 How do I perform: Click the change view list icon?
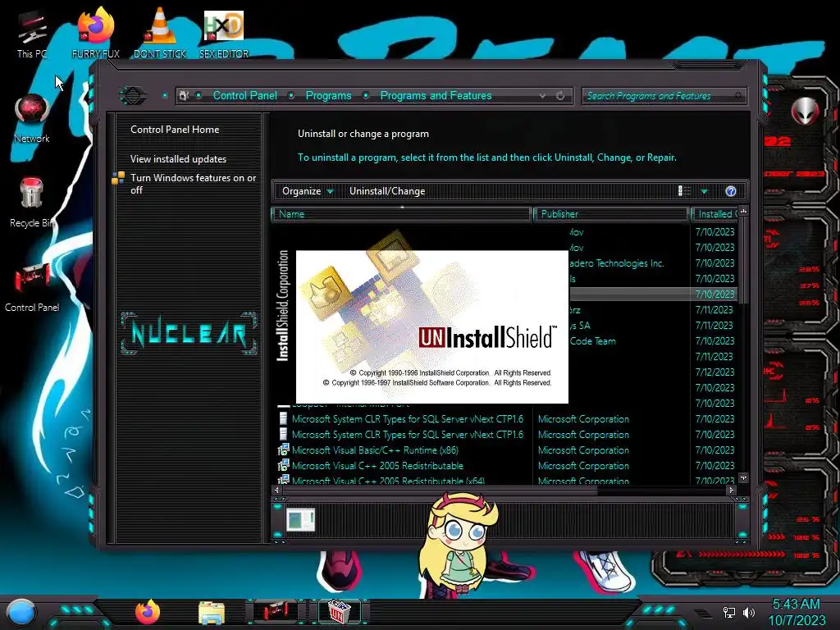click(684, 191)
